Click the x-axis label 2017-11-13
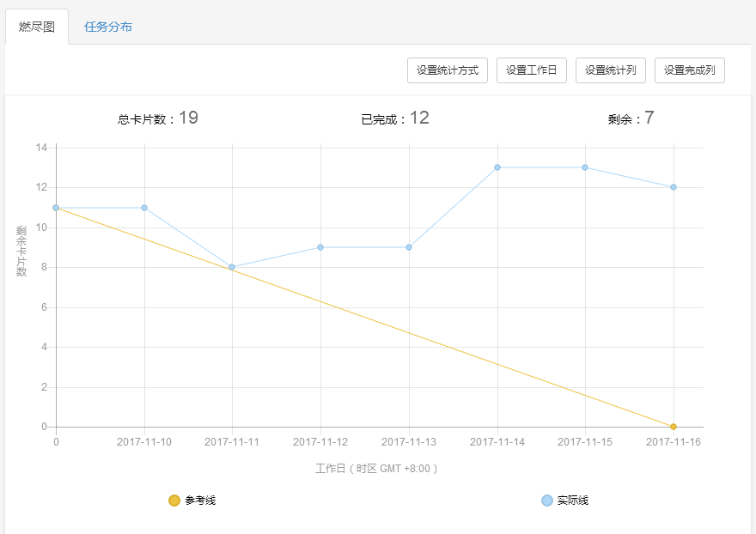 pos(409,442)
